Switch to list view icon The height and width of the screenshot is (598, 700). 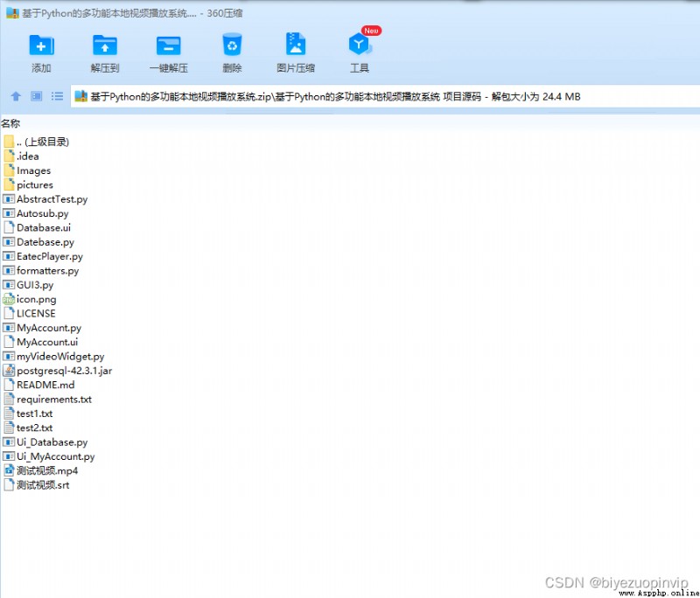(x=57, y=96)
